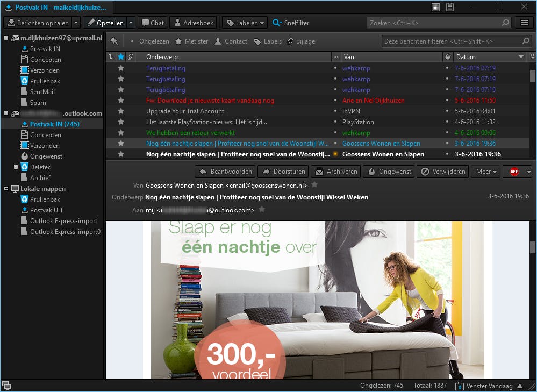Toggle the Met ster quick filter

click(192, 41)
